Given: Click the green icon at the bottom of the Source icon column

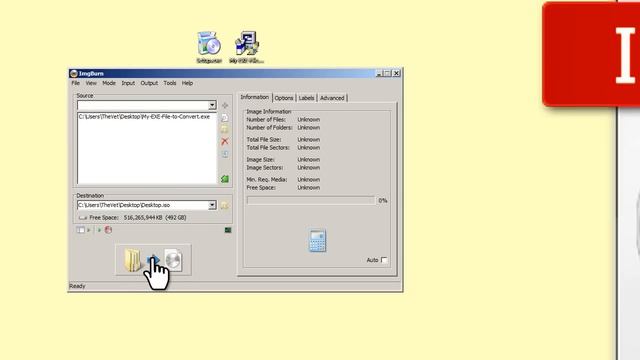Looking at the screenshot, I should click(x=224, y=179).
